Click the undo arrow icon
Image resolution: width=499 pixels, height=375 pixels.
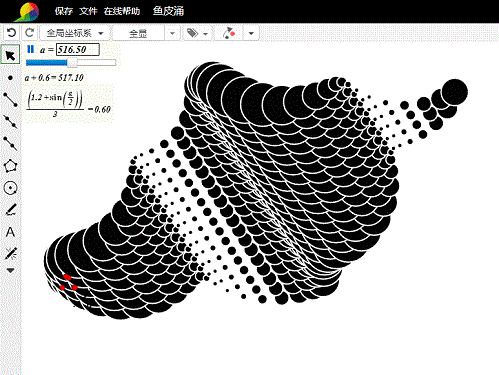11,33
